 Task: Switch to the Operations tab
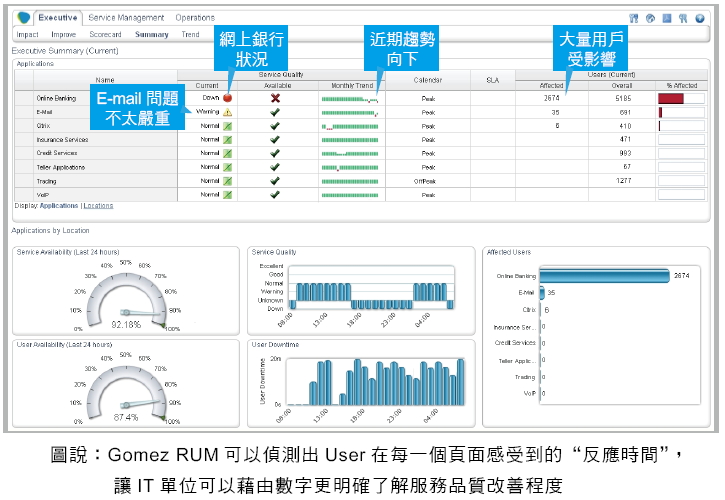195,18
